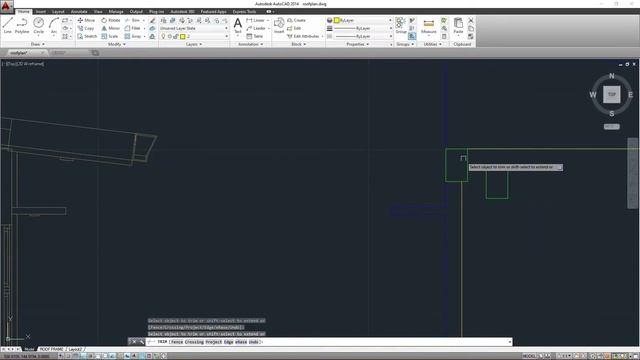This screenshot has height=360, width=640.
Task: Click the Paste button
Action: pos(458,26)
